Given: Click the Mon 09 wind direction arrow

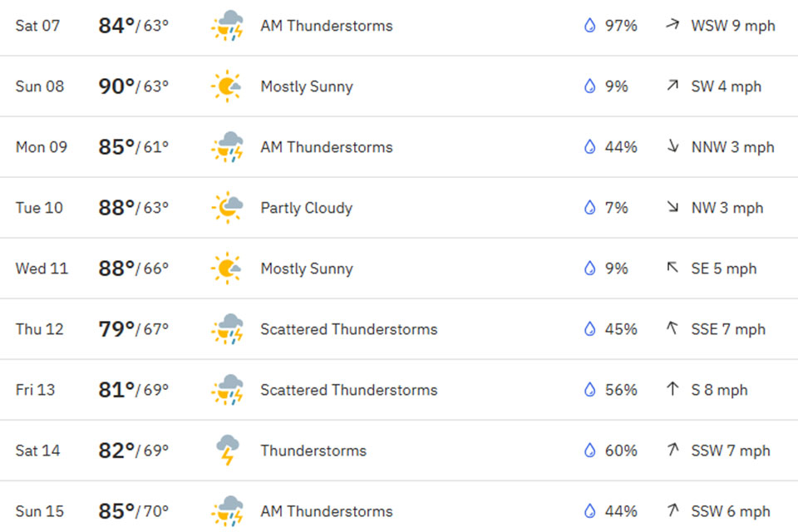Looking at the screenshot, I should click(x=672, y=147).
